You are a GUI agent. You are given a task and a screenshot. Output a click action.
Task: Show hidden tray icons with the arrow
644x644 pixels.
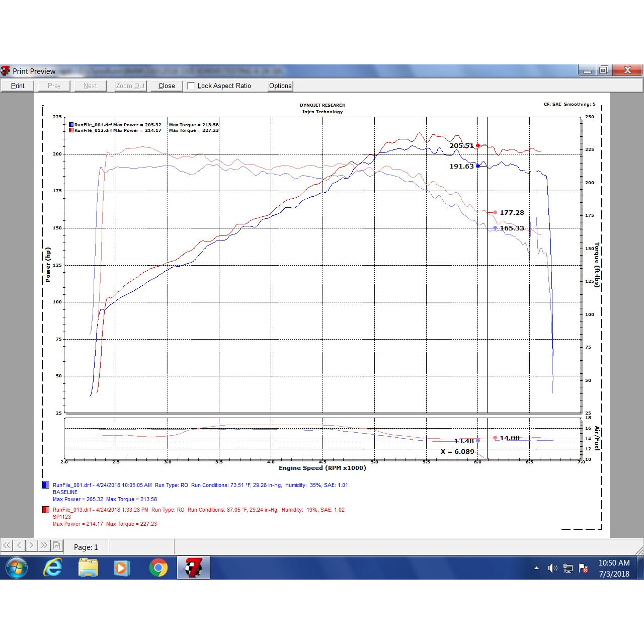(536, 568)
